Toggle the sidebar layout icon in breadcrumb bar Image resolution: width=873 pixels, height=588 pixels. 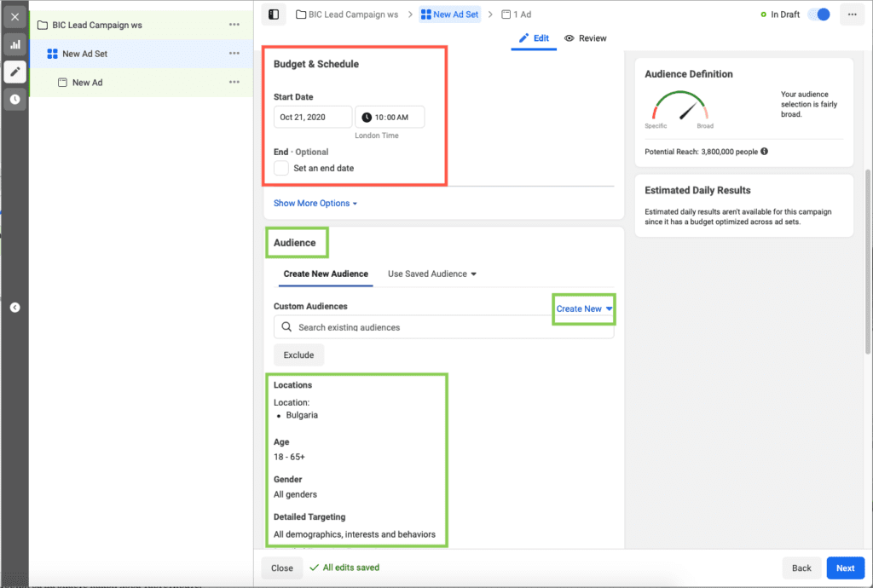273,14
